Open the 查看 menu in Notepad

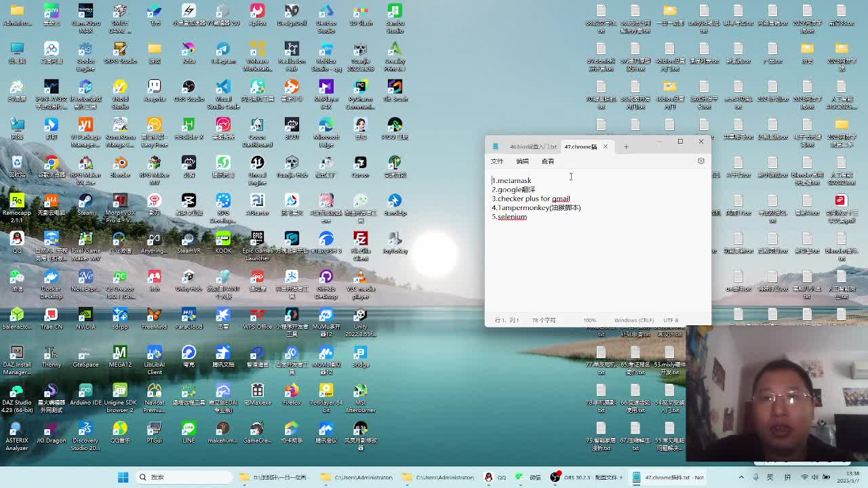pos(548,161)
